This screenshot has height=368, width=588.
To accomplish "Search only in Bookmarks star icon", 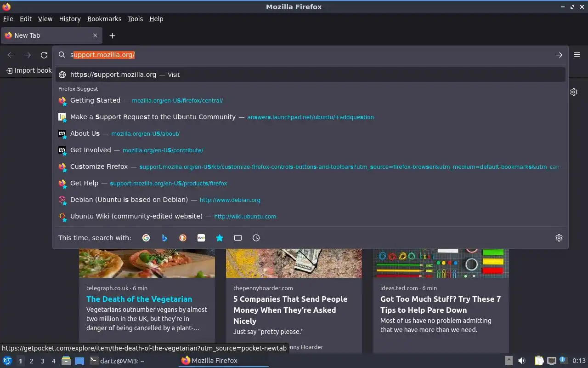I will (220, 238).
